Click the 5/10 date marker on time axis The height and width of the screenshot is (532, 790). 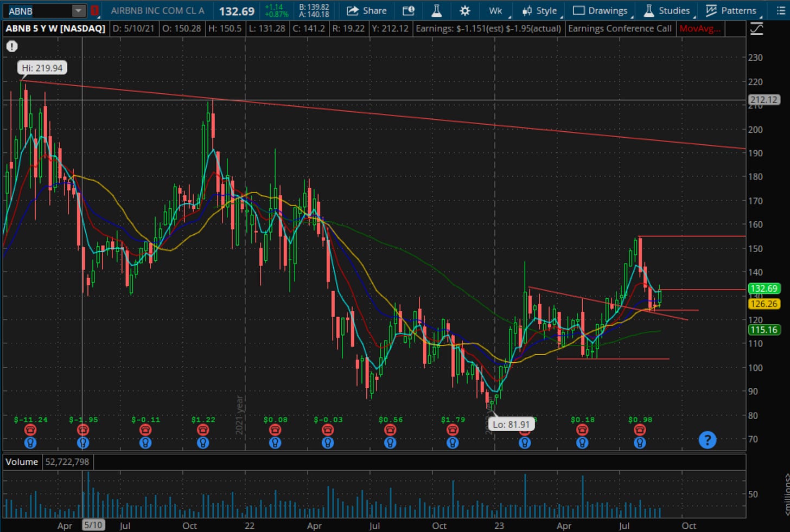(x=93, y=525)
